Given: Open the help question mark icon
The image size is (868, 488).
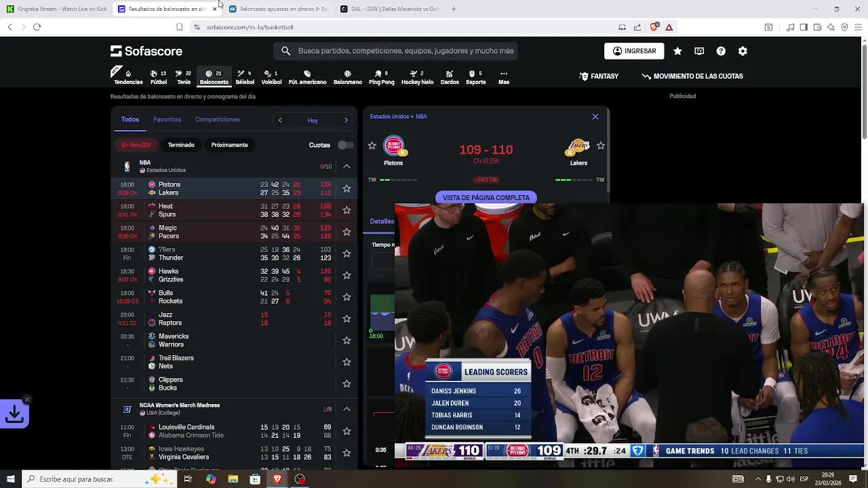Looking at the screenshot, I should [721, 51].
